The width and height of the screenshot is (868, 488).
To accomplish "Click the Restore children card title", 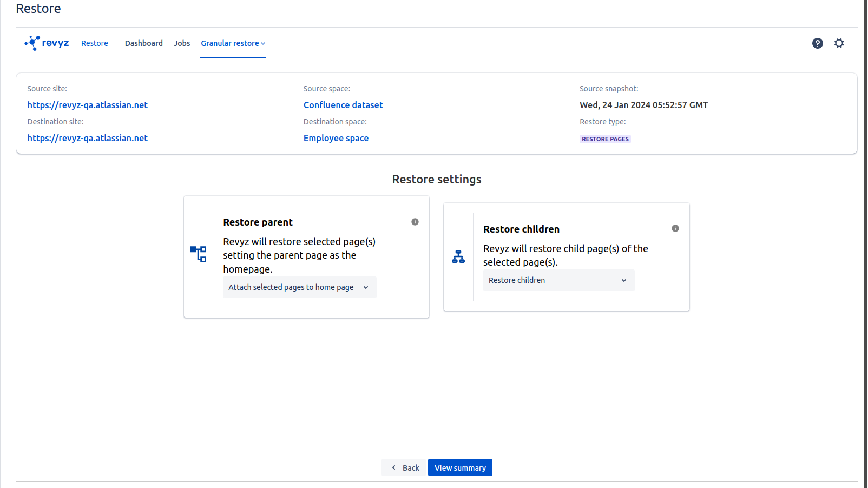I will (x=521, y=229).
